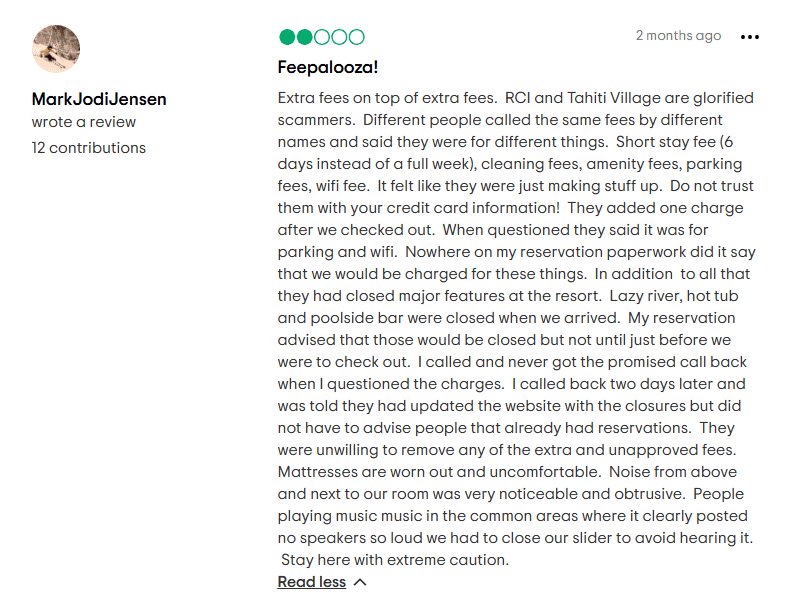Collapse the review with the chevron arrow
The image size is (788, 607).
click(360, 582)
